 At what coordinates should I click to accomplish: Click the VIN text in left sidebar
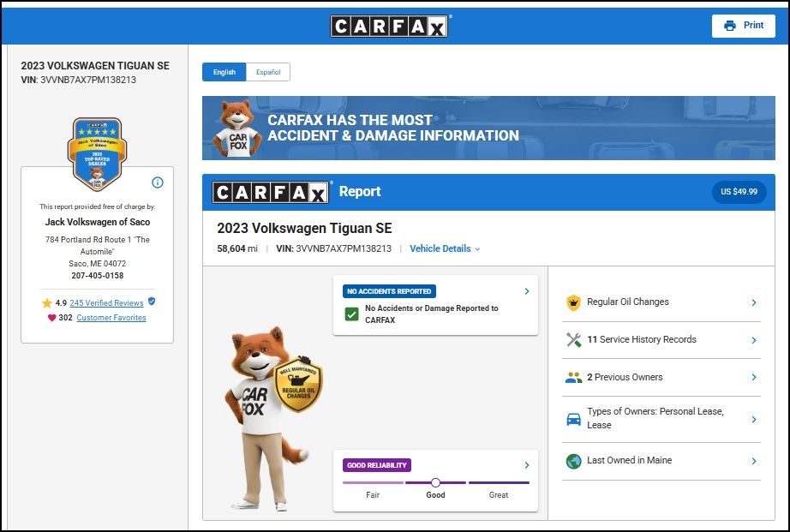click(x=79, y=80)
